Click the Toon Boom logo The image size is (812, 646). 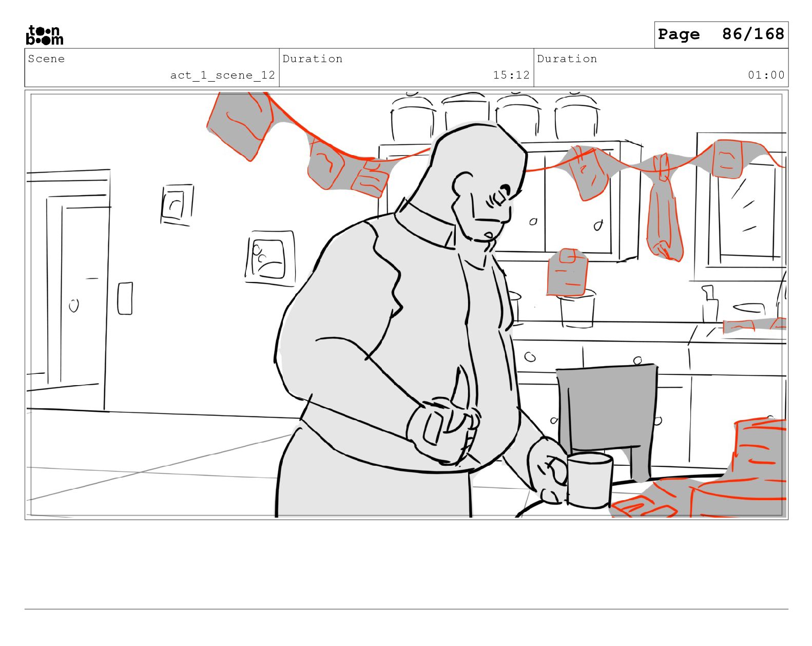(x=45, y=35)
